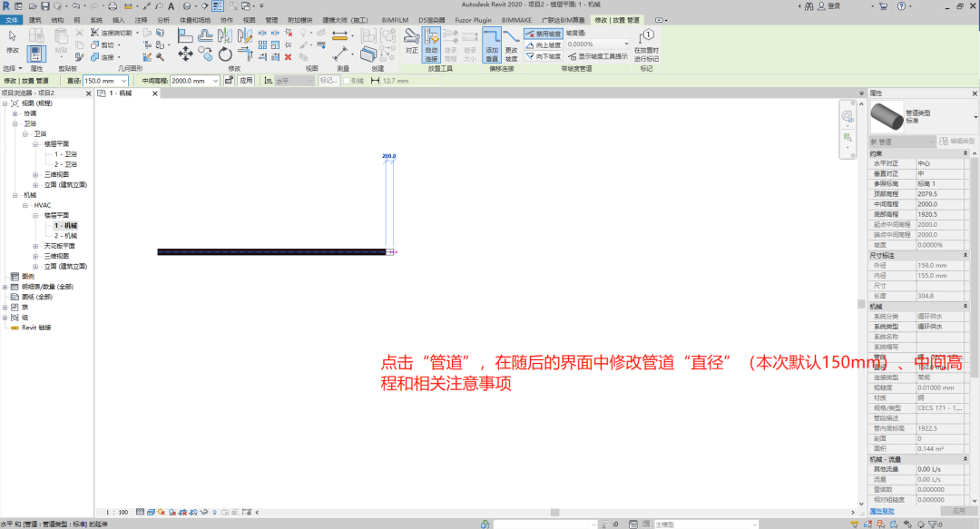
Task: Click the navigation wheel in view
Action: 847,115
